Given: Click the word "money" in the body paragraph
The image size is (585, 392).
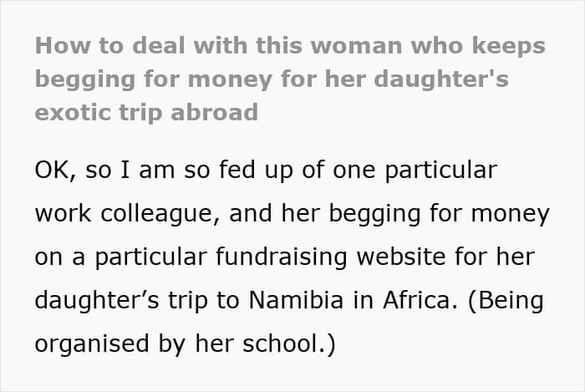Looking at the screenshot, I should [x=511, y=215].
